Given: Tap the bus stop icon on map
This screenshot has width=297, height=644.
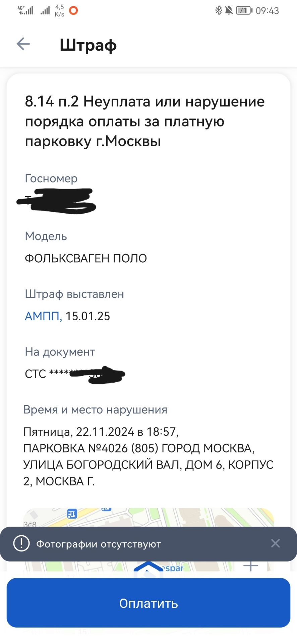Looking at the screenshot, I should (x=72, y=514).
